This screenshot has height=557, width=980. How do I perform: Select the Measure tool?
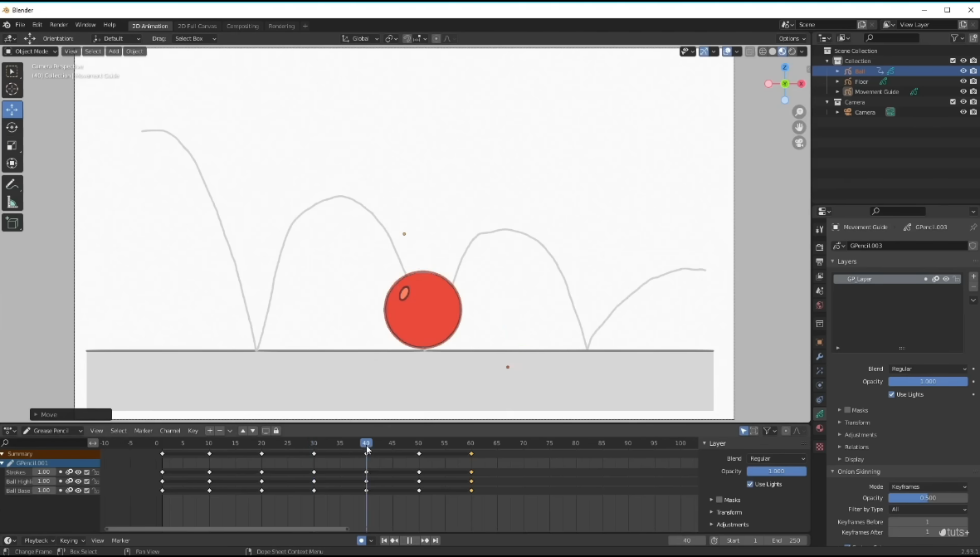12,203
